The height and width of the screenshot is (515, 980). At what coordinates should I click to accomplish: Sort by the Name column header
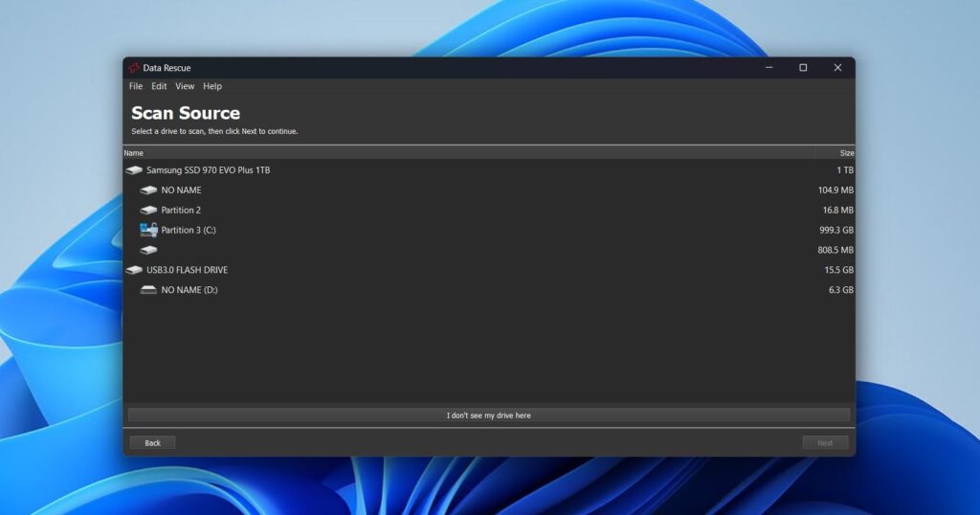469,152
